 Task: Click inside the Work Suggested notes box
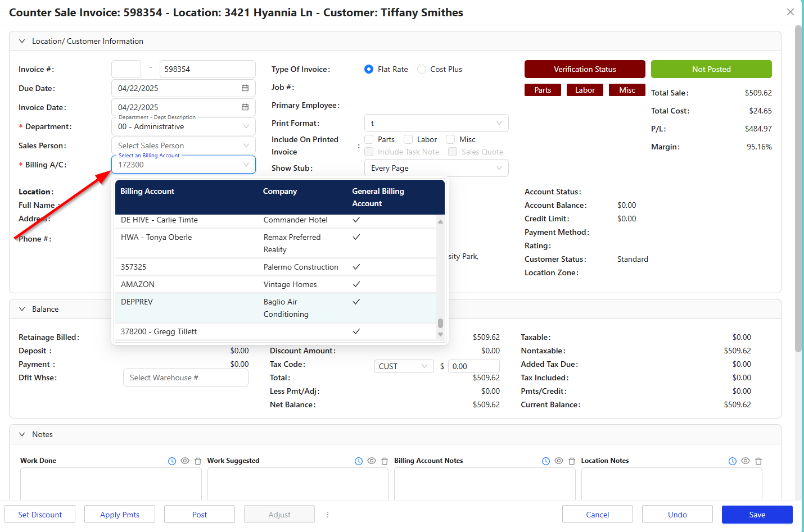coord(298,484)
